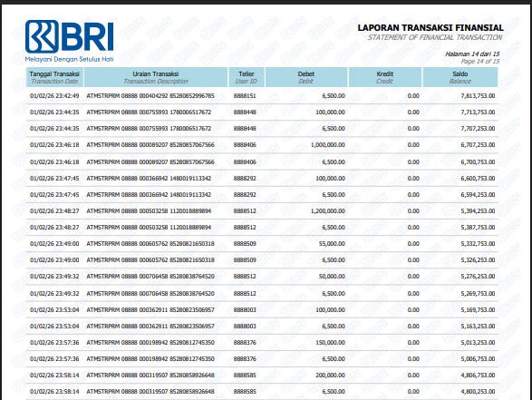Click teller ID in row with balance 7,707,253.00
Viewport: 532px width, 400px height.
[x=245, y=129]
